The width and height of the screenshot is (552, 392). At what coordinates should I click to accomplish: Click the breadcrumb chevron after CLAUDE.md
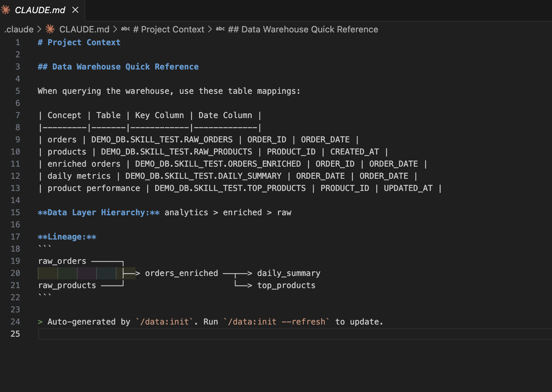pyautogui.click(x=115, y=29)
